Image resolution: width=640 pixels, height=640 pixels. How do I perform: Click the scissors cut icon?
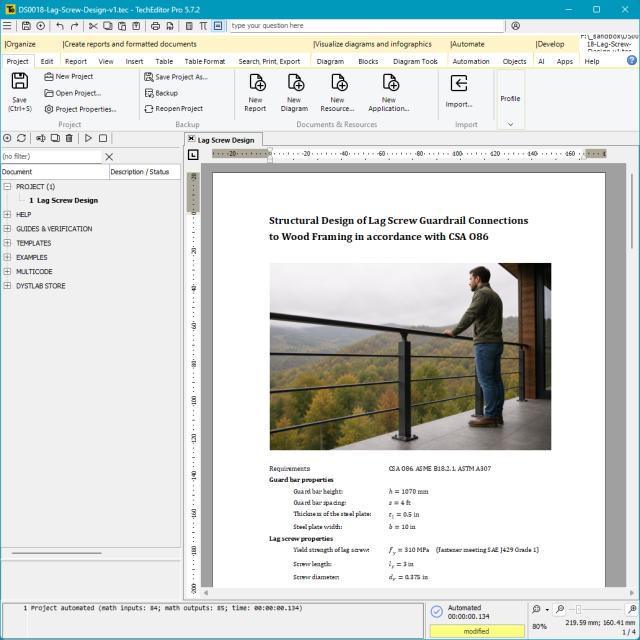pyautogui.click(x=93, y=26)
